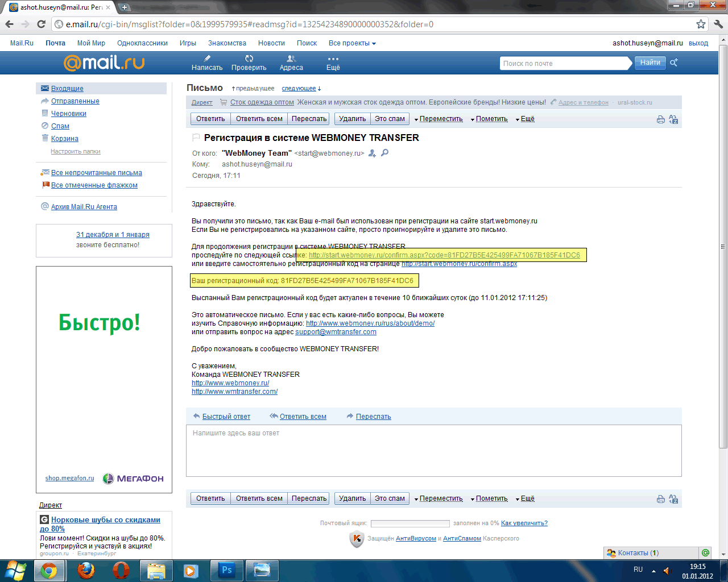Click the top Удалить button
The height and width of the screenshot is (582, 728).
pos(353,119)
